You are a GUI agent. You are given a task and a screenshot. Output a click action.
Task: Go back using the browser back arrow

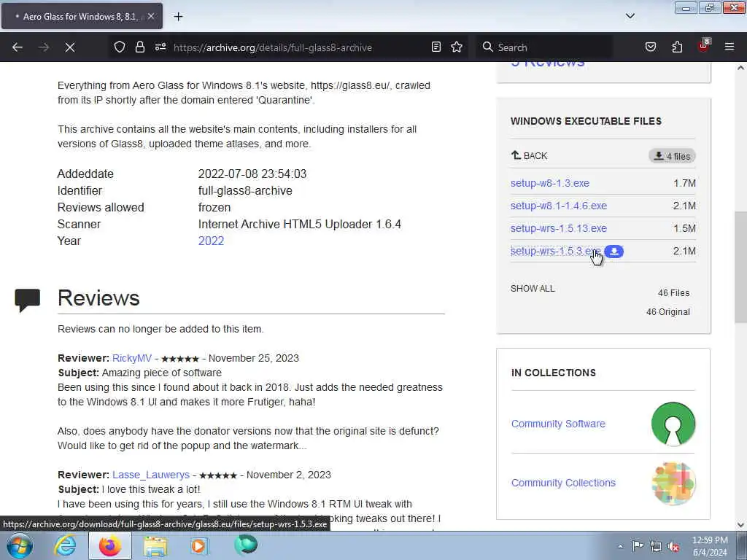click(18, 47)
